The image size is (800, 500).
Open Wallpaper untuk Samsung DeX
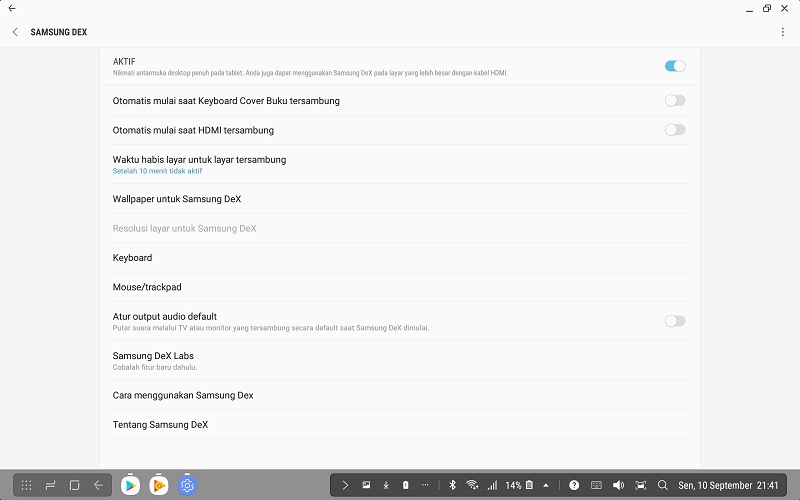point(177,199)
